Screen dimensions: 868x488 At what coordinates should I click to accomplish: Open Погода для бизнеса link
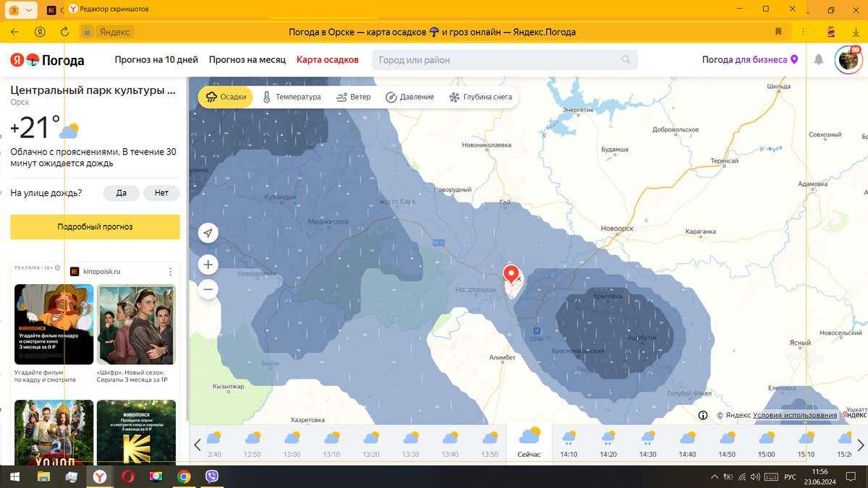[x=750, y=60]
